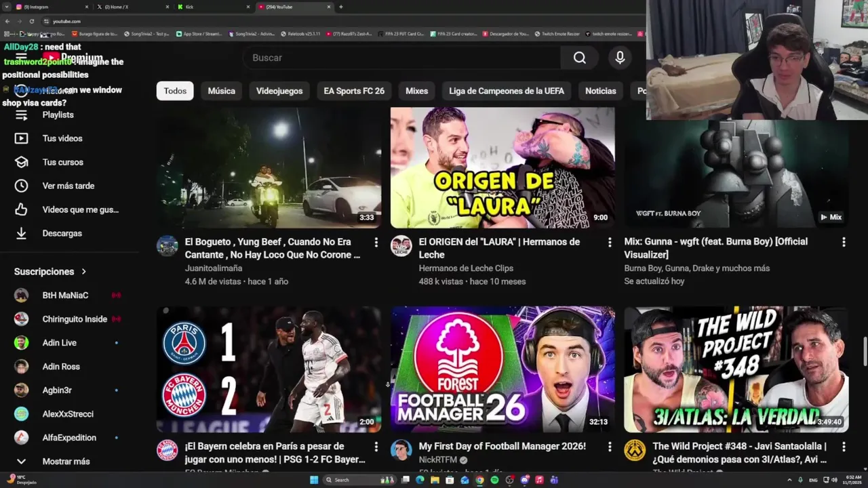Open the Windows Start menu

tap(314, 480)
